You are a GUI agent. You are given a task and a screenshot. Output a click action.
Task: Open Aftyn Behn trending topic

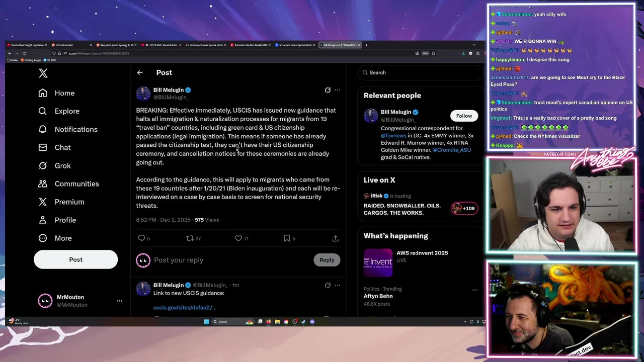(378, 296)
